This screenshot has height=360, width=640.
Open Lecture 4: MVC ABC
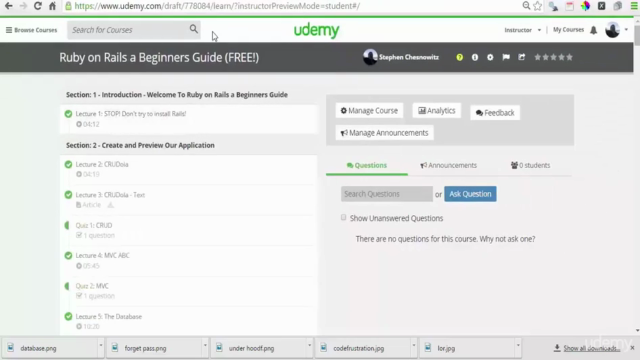102,256
